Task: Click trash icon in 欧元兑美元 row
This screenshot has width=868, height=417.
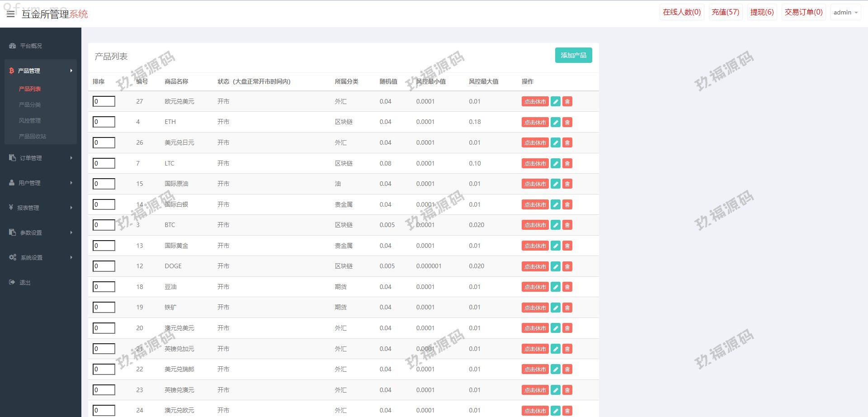Action: click(567, 102)
